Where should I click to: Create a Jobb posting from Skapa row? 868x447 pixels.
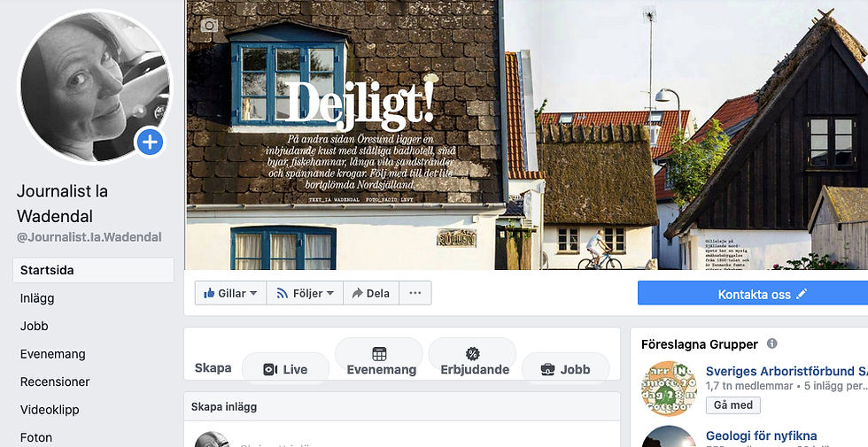click(x=566, y=369)
